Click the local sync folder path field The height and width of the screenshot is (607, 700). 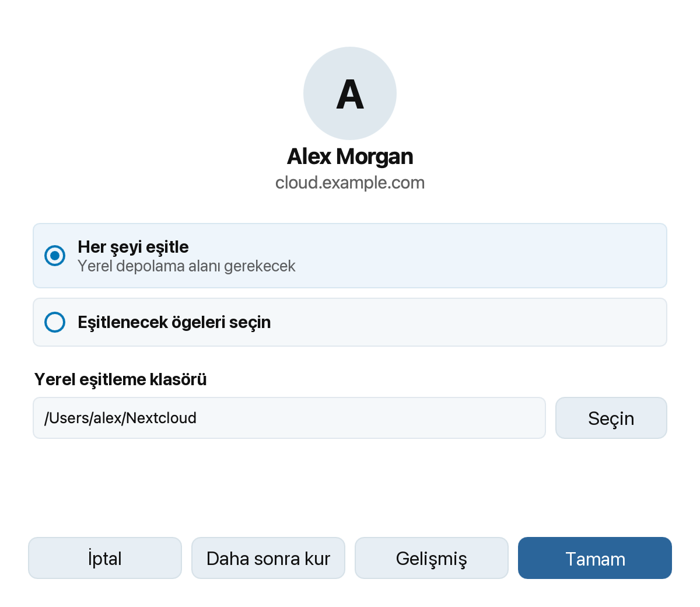pos(289,418)
